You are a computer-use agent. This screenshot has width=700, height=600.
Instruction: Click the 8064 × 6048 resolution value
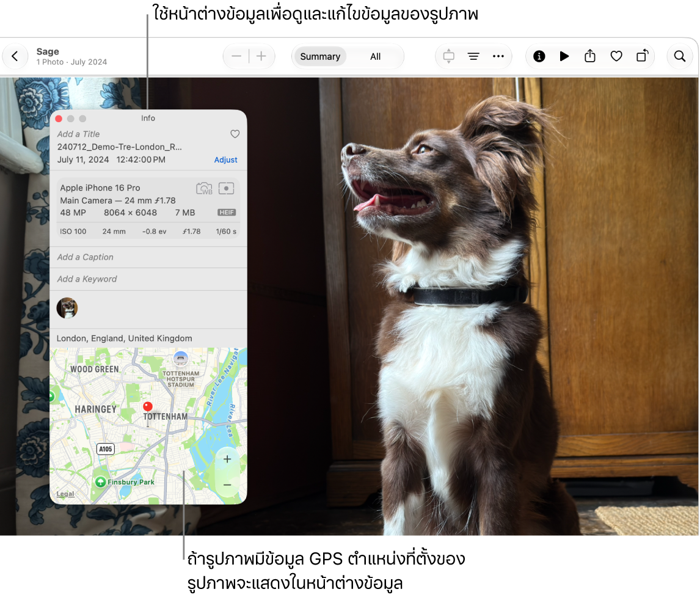pos(130,213)
